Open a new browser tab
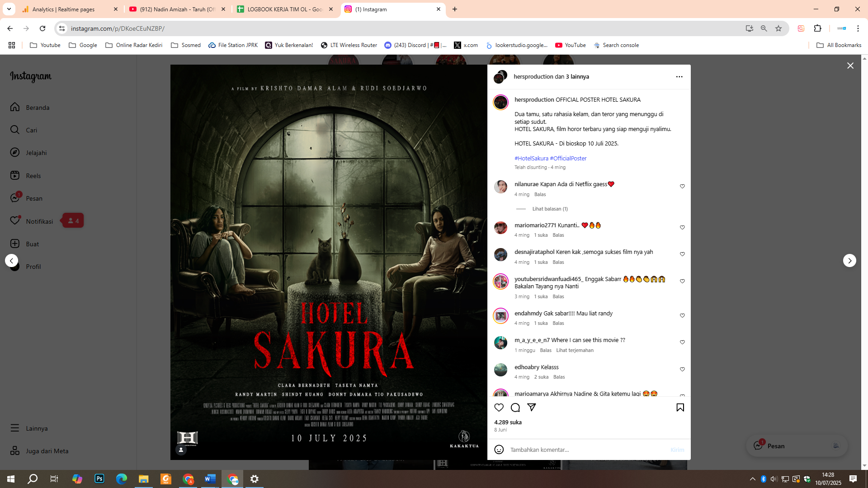The width and height of the screenshot is (868, 488). point(455,9)
